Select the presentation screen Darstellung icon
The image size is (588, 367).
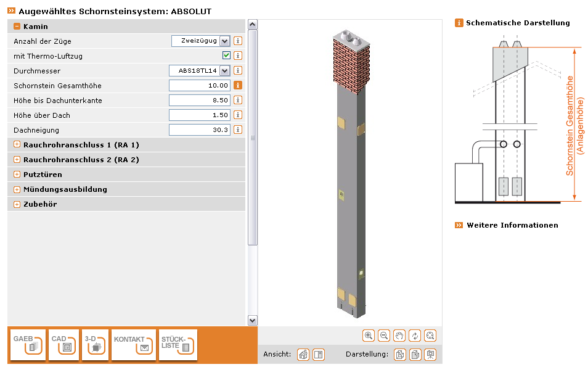pyautogui.click(x=430, y=355)
